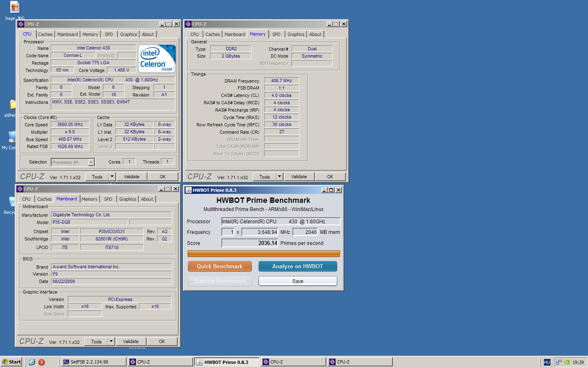
Task: Click CAS# Latency value 4.0 clocks
Action: 282,95
